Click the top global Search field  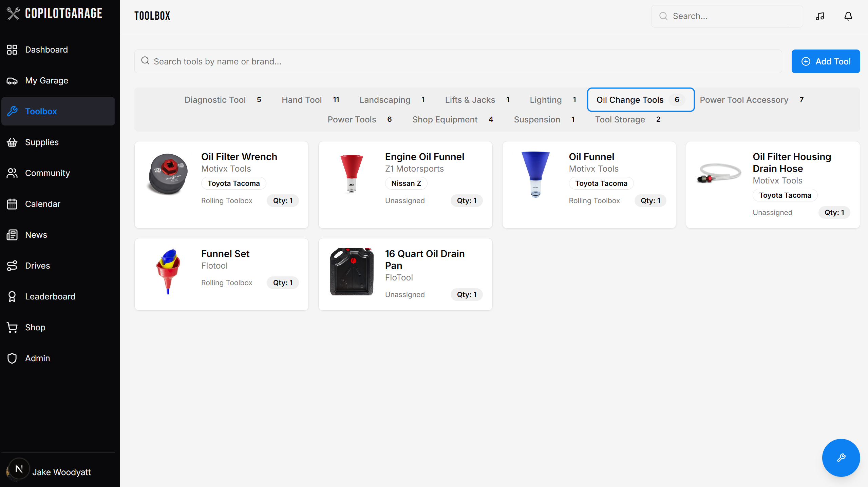(727, 16)
